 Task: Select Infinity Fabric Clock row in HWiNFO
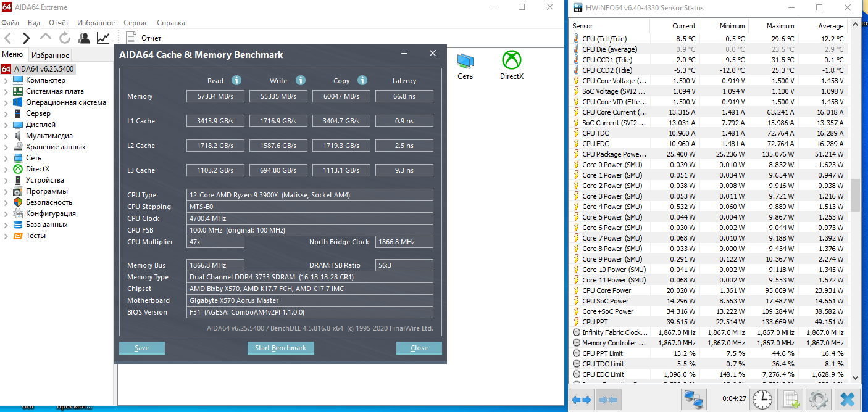(x=709, y=332)
